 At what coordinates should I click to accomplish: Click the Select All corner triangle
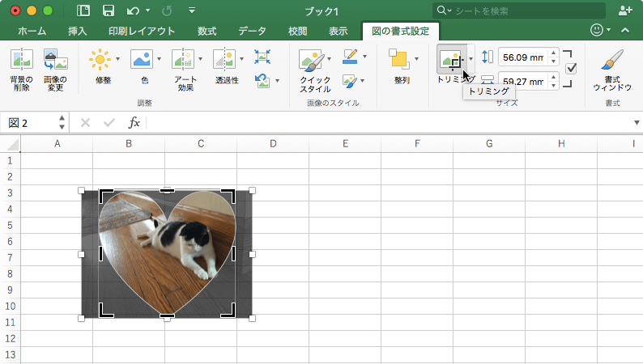pyautogui.click(x=12, y=145)
